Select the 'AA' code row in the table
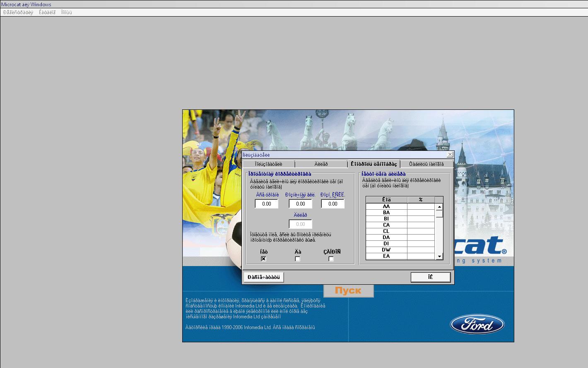This screenshot has height=368, width=588. click(386, 206)
